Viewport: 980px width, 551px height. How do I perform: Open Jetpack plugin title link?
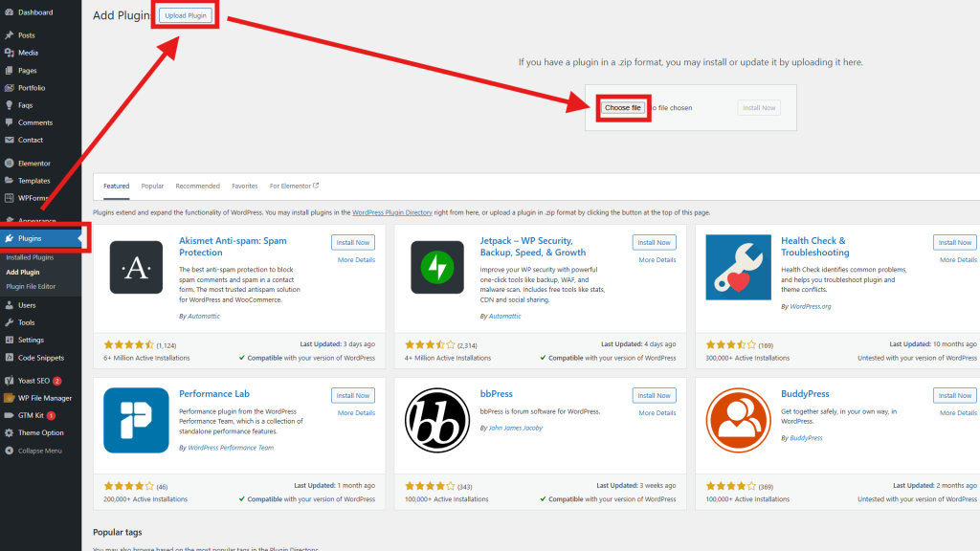pos(532,247)
